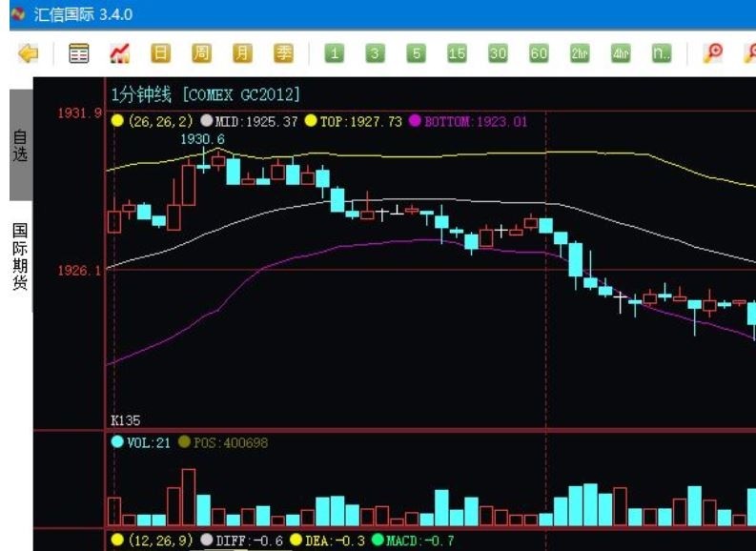The image size is (756, 551).
Task: Select the 1-minute period button
Action: 334,53
